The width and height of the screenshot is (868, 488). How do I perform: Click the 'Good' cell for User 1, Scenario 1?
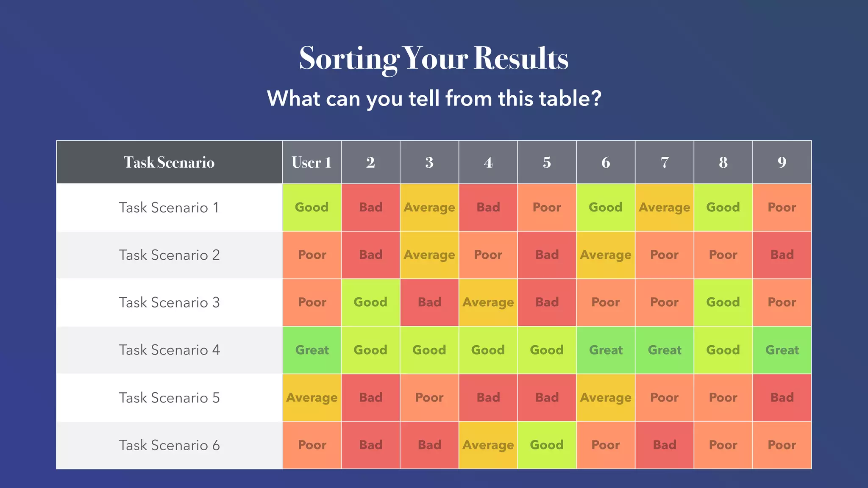[x=312, y=208]
